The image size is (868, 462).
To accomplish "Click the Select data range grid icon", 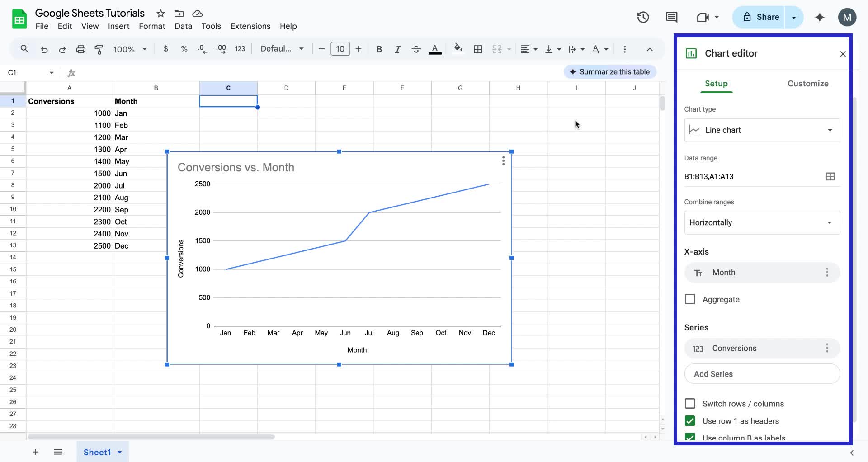I will (830, 176).
